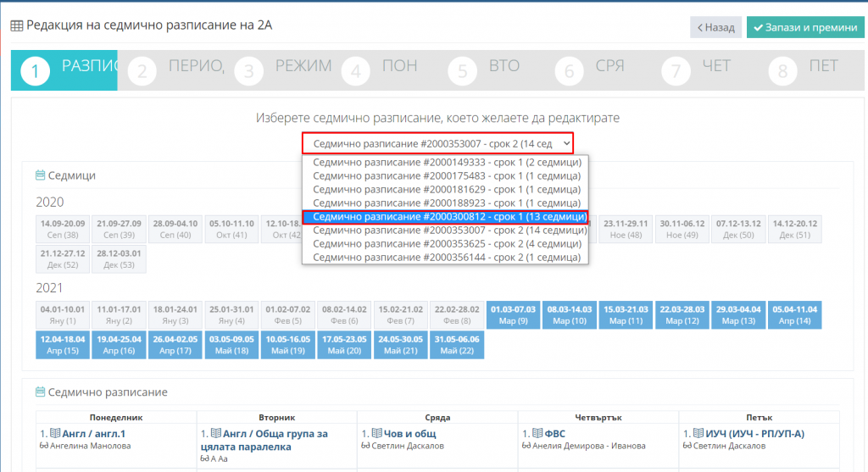868x472 pixels.
Task: Click the calendar icon next to Седмици
Action: click(40, 175)
